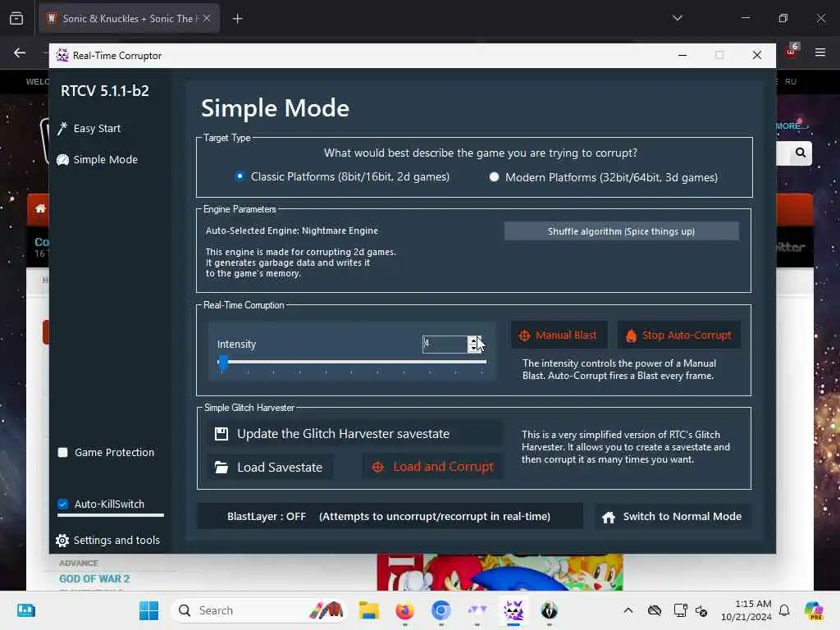Uncheck the Auto-KillSwitch checkbox

click(x=62, y=504)
